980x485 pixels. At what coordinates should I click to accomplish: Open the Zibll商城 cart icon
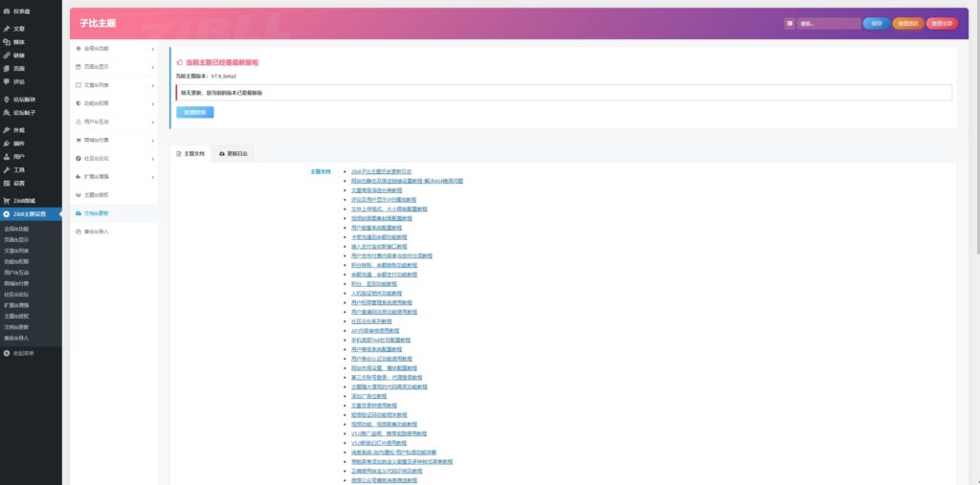[x=7, y=200]
